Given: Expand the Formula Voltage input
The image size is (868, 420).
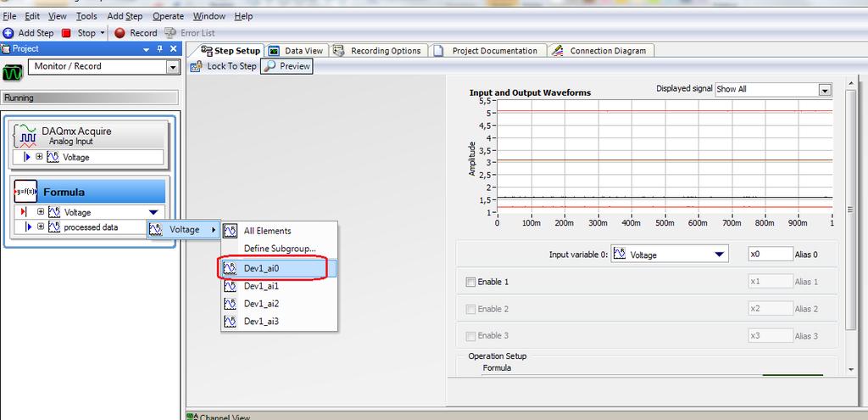Looking at the screenshot, I should click(41, 212).
